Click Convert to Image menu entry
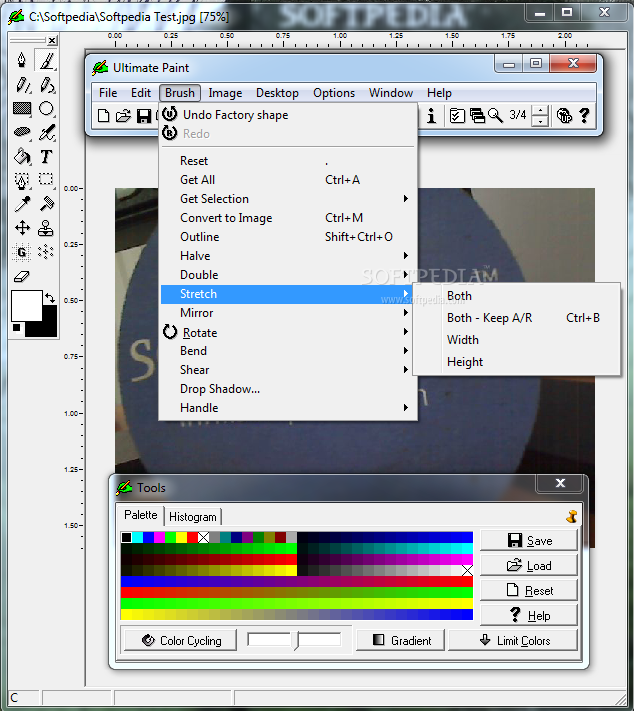 pos(288,218)
